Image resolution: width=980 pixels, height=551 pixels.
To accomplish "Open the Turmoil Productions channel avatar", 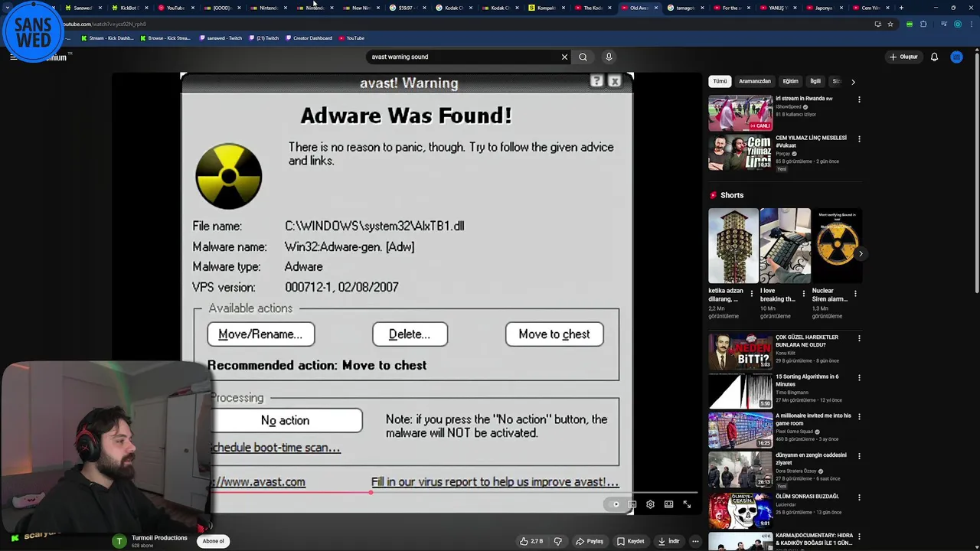I will (119, 541).
